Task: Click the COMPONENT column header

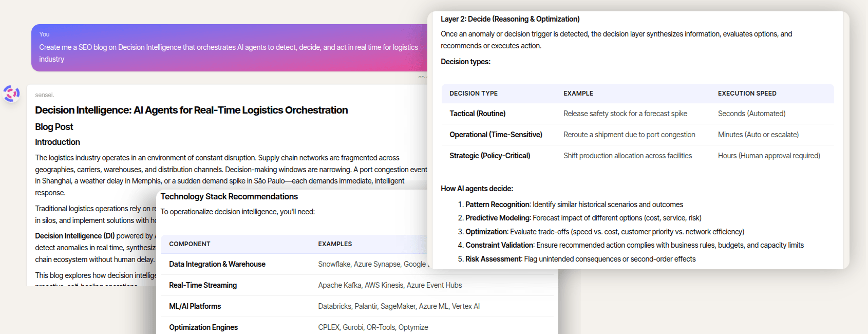Action: [190, 244]
